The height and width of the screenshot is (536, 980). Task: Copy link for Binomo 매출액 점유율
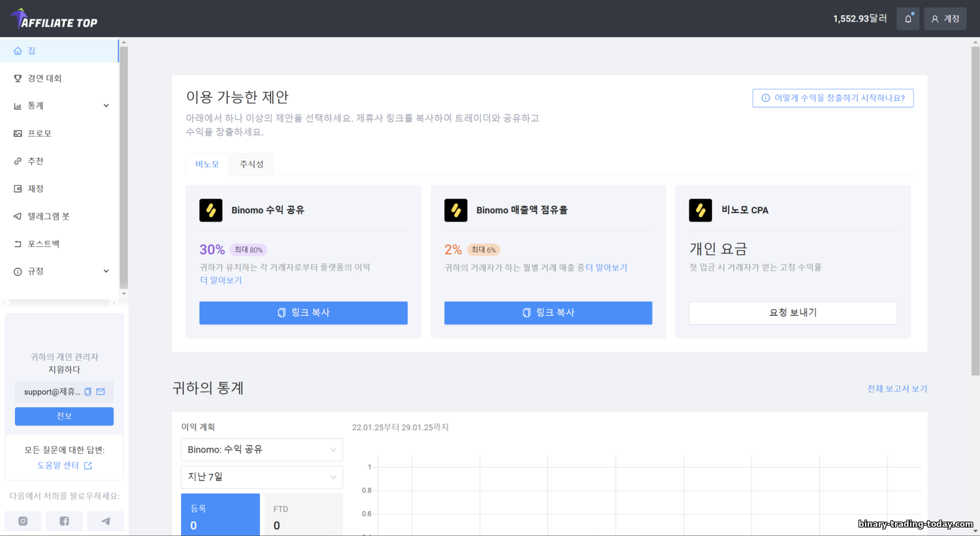[x=548, y=313]
